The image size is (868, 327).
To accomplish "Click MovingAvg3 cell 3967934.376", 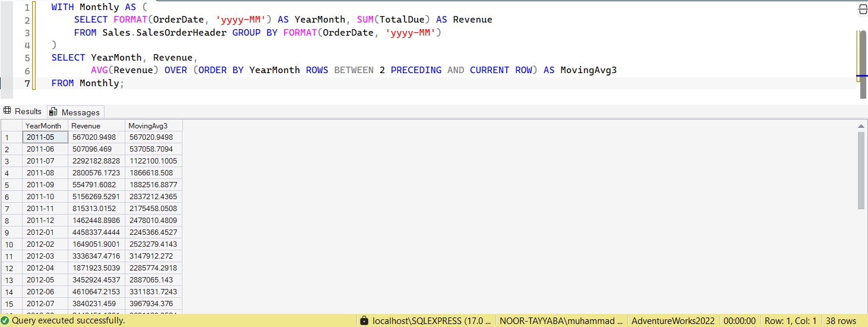I will point(153,304).
